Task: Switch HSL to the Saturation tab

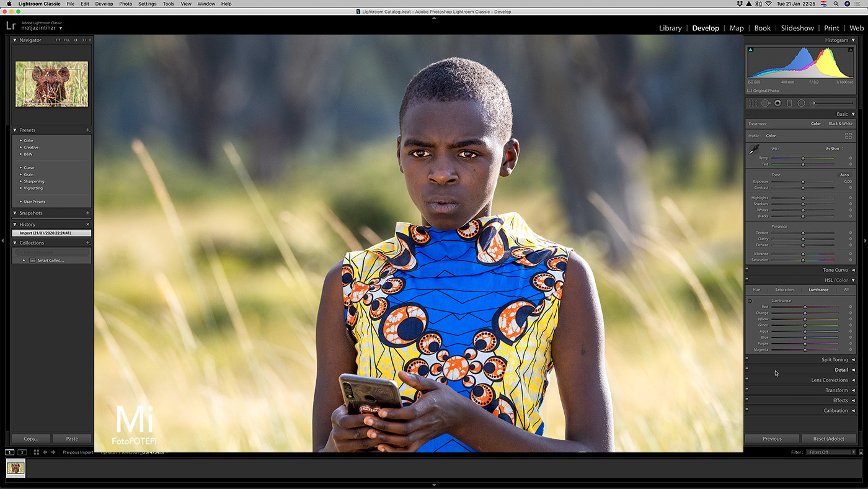Action: [x=784, y=290]
